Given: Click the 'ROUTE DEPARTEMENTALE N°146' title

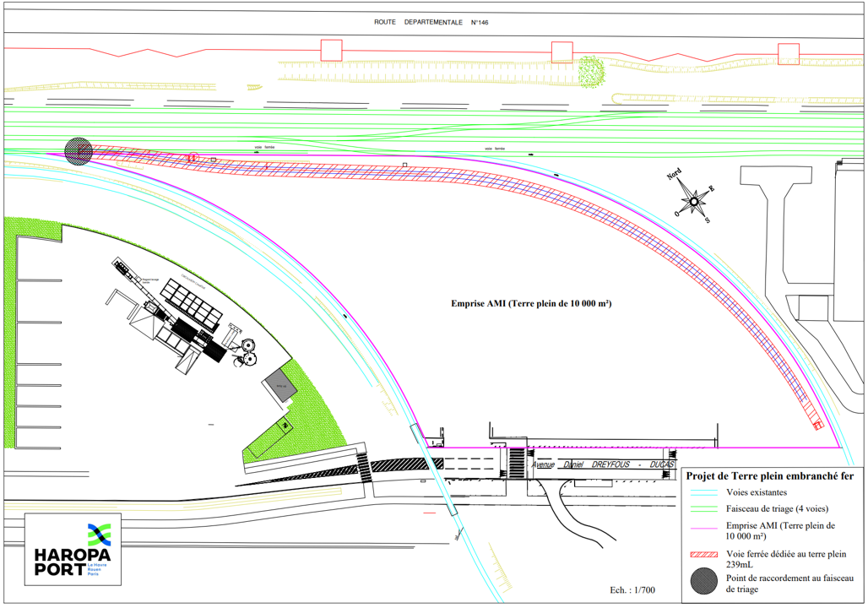Looking at the screenshot, I should 431,23.
